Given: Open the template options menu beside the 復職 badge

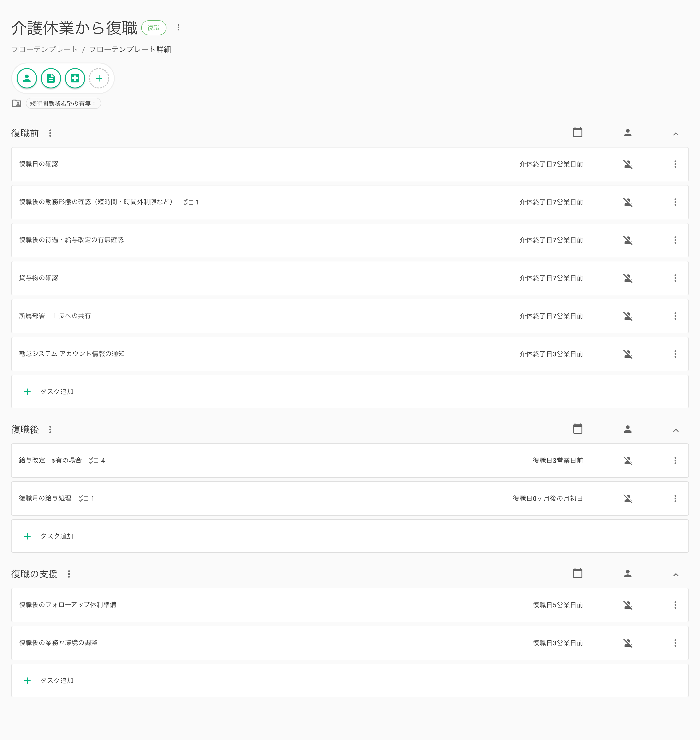Looking at the screenshot, I should (178, 28).
